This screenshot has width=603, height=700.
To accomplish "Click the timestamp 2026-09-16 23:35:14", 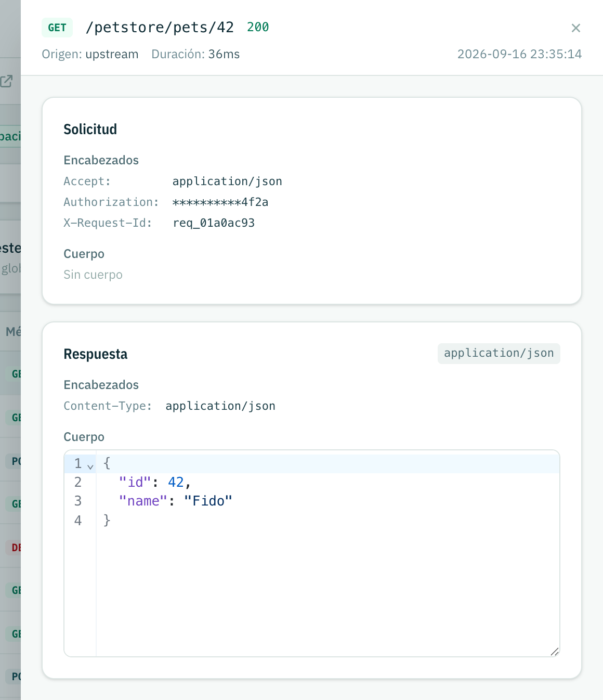I will click(x=519, y=54).
